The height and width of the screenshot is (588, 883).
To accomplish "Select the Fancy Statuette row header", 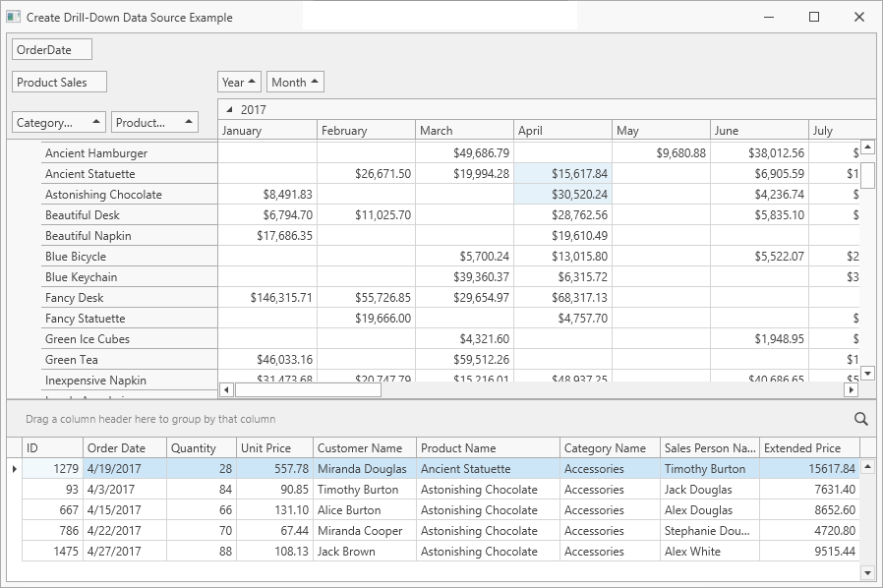I will pos(130,319).
